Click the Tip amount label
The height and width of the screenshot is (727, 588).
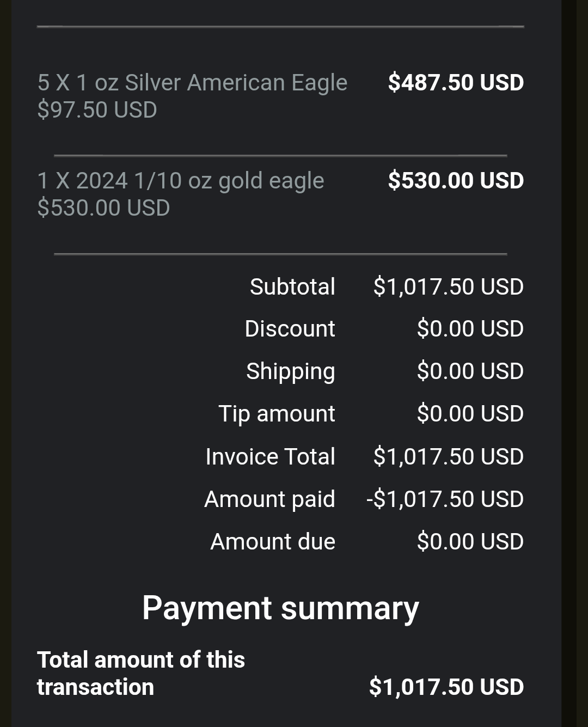[277, 414]
